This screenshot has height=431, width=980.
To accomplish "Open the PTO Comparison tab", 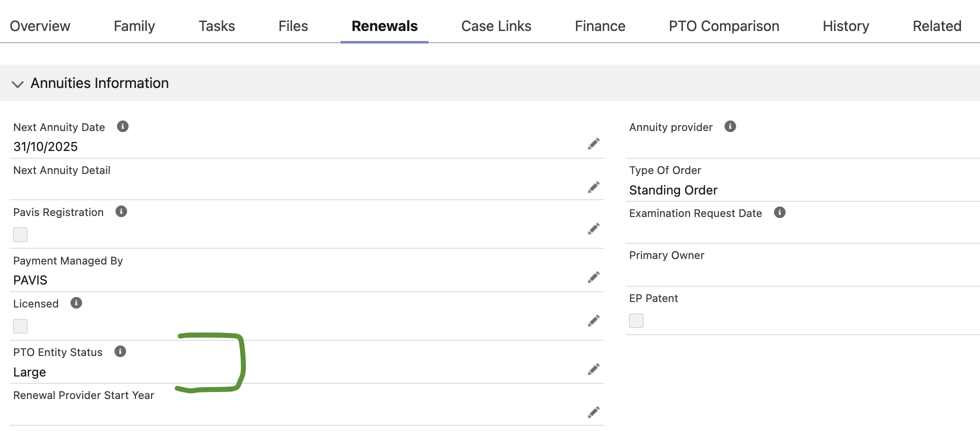I will click(x=723, y=26).
